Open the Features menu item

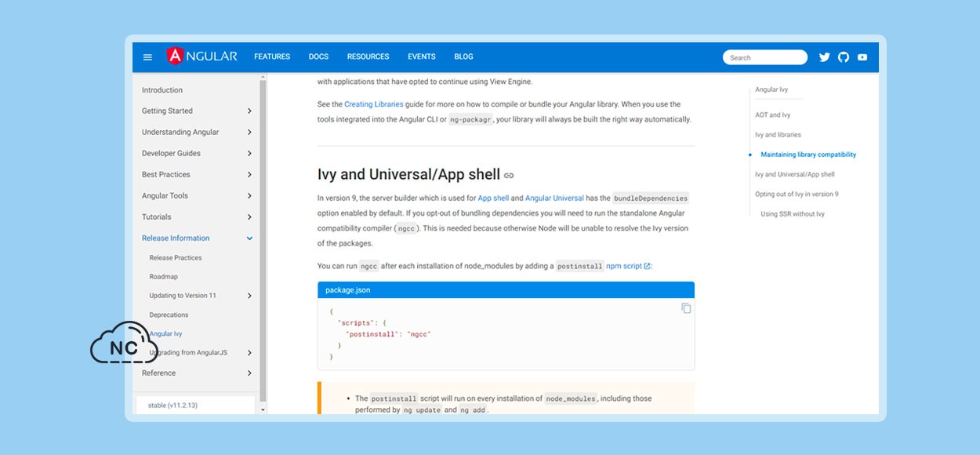click(x=272, y=56)
